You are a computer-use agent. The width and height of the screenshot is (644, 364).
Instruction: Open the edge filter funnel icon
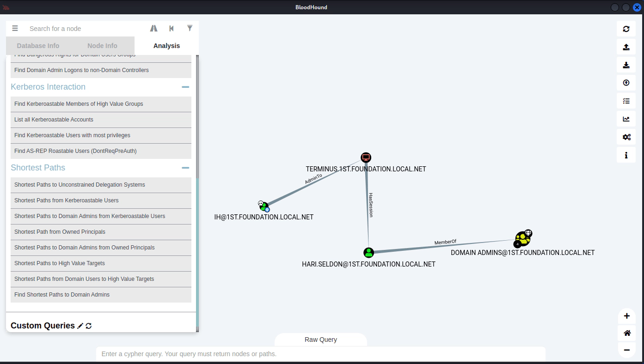[190, 28]
